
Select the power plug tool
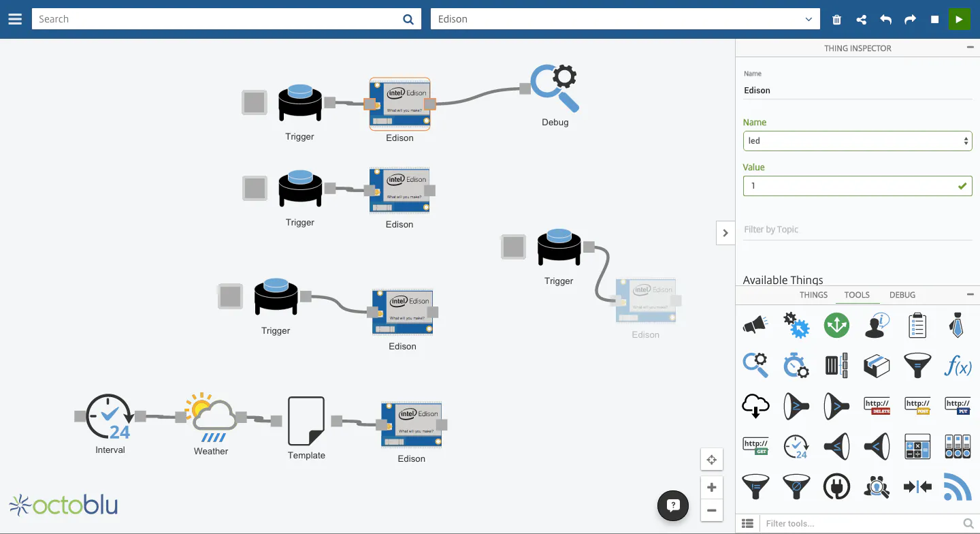(x=836, y=486)
